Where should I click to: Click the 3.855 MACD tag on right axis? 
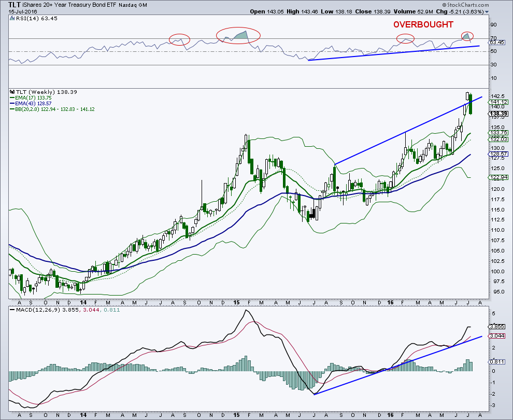tap(496, 327)
